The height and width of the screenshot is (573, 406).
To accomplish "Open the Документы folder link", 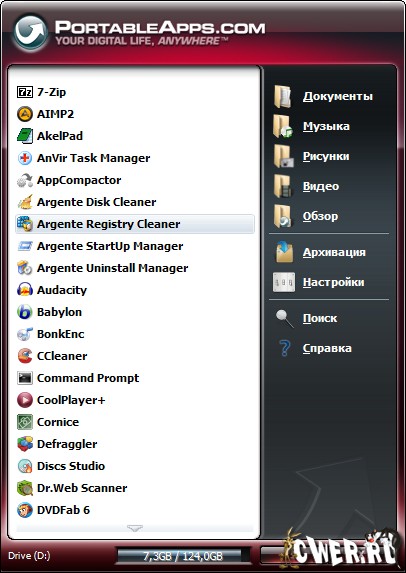I will coord(338,96).
